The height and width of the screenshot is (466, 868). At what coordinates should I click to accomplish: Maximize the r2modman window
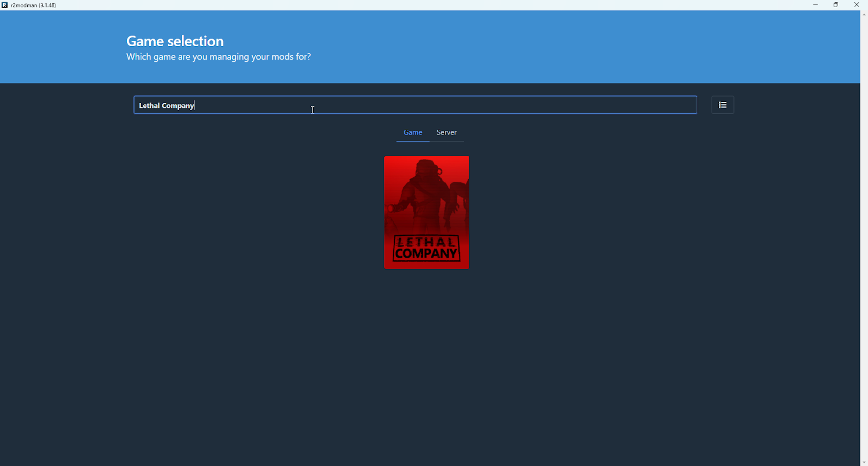tap(836, 5)
